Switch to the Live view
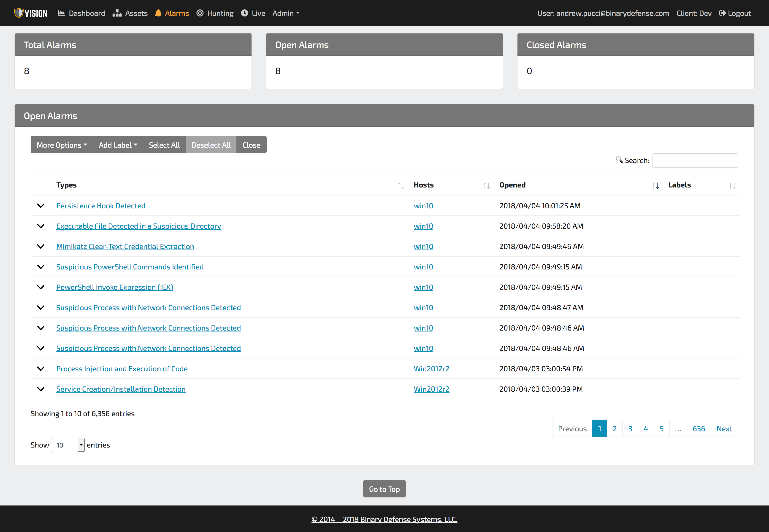Screen dimensions: 769x532 [x=253, y=13]
